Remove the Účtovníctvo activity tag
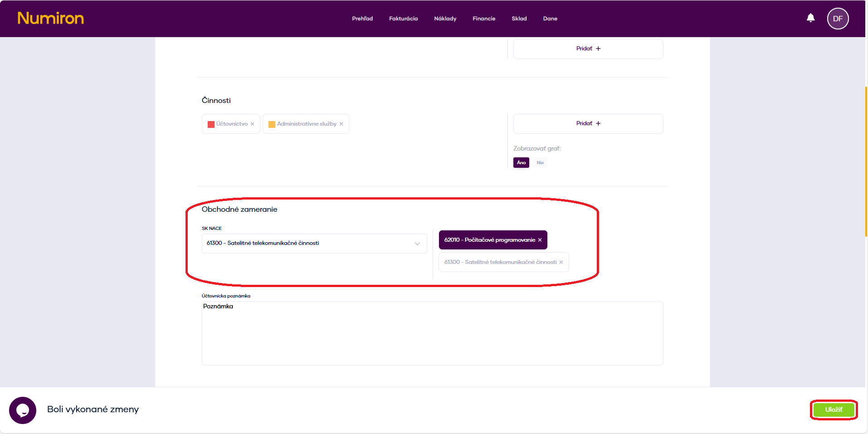The height and width of the screenshot is (434, 868). tap(253, 124)
